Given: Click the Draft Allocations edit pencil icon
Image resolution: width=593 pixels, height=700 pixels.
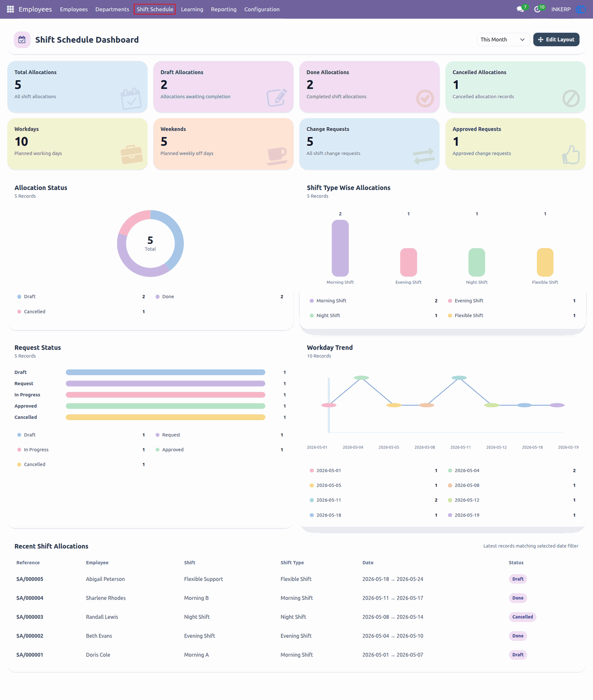Looking at the screenshot, I should click(x=277, y=98).
